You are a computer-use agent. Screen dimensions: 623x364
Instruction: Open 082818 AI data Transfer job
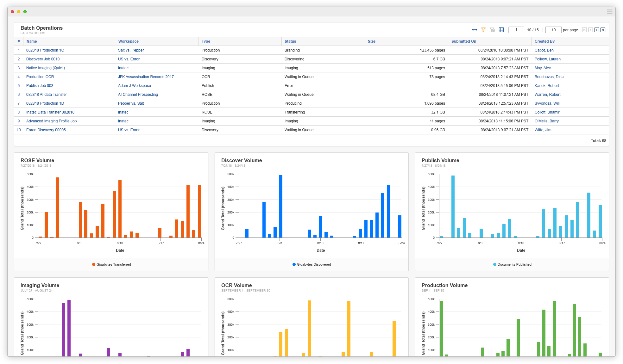tap(47, 95)
